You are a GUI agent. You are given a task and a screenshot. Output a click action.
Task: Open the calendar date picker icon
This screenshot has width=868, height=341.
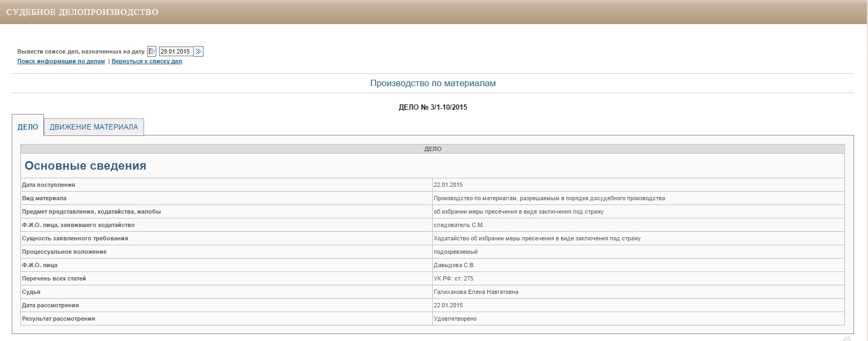(152, 51)
